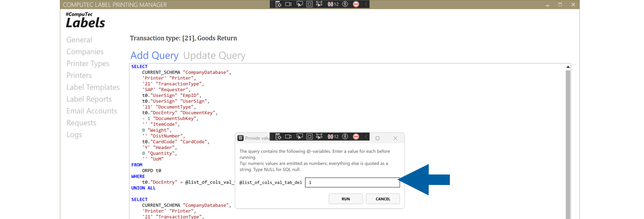
Task: Open Live Visual Tree in main title bar toolbar
Action: [x=278, y=4]
